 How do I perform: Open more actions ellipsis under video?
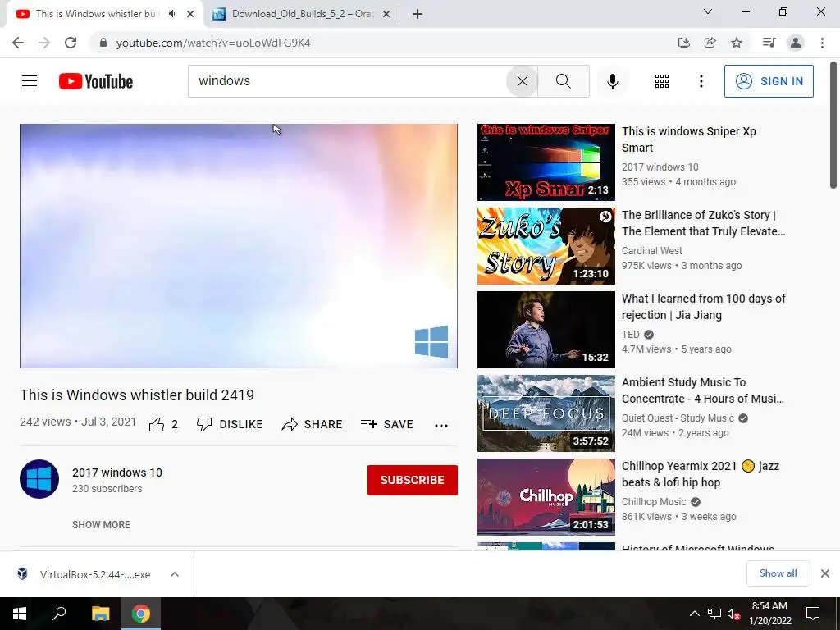(441, 426)
